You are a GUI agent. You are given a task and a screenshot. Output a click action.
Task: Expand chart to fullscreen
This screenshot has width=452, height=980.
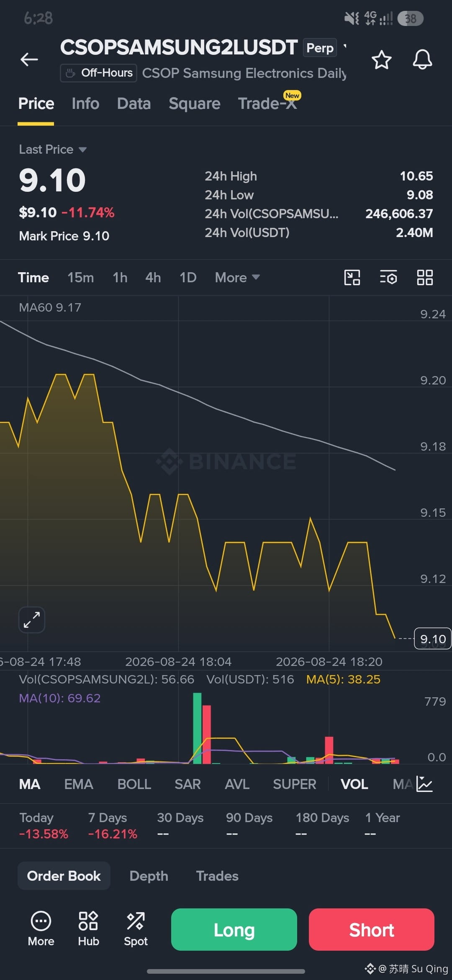[x=32, y=619]
